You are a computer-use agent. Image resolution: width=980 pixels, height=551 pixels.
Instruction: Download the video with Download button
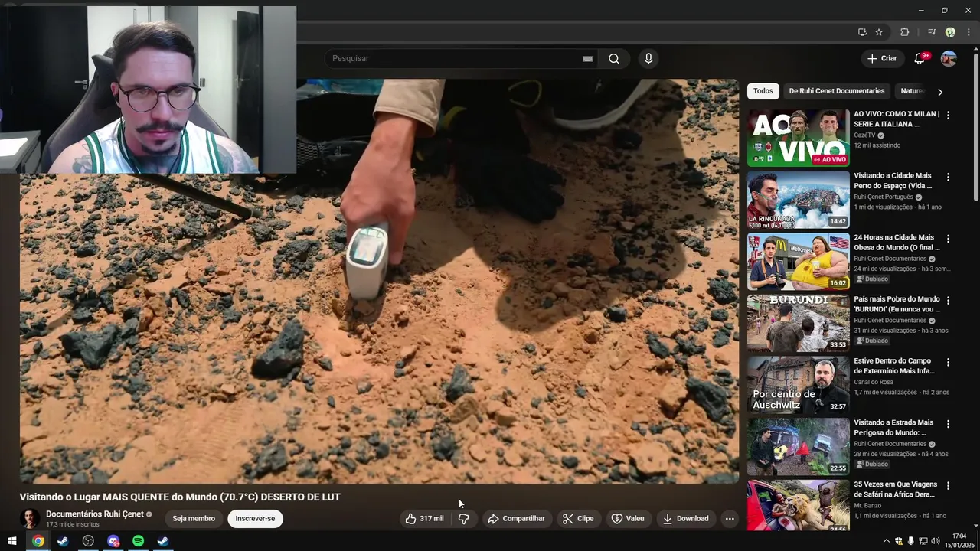(686, 519)
